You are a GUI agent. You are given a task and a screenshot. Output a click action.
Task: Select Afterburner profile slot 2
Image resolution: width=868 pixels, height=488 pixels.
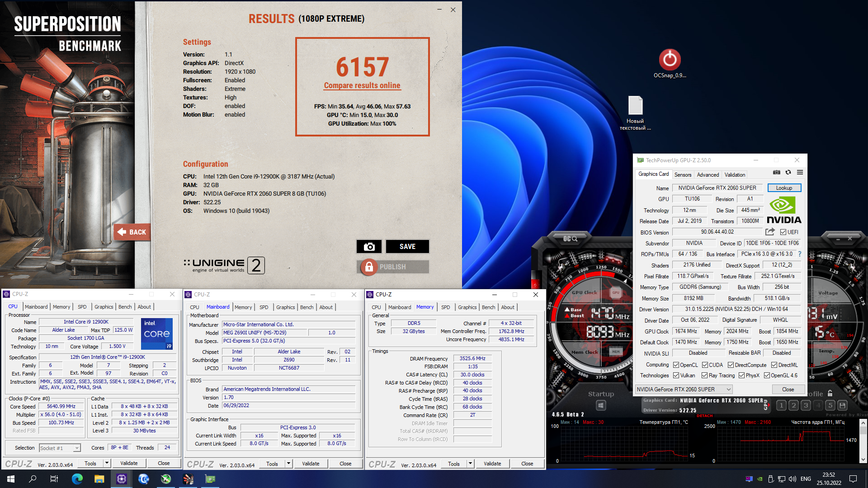[x=793, y=405]
